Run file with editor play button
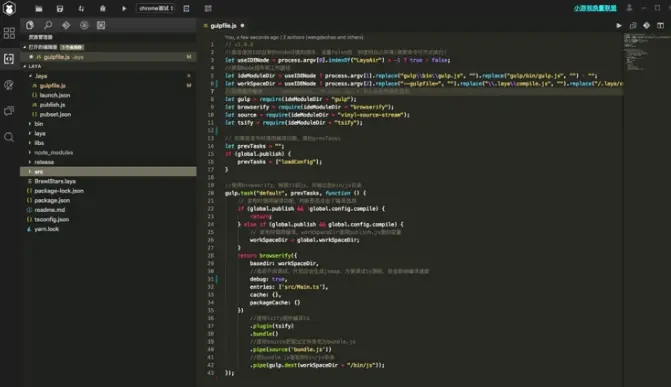671x387 pixels. coord(619,26)
